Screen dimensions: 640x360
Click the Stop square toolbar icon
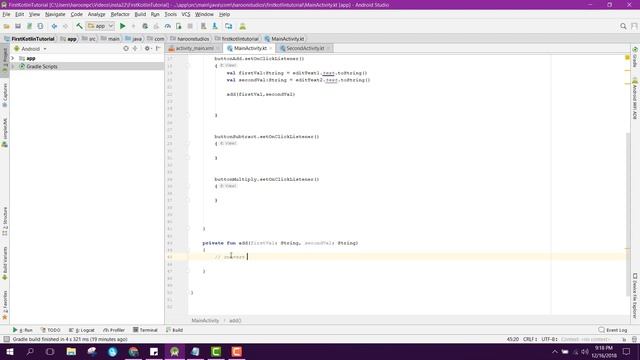190,26
